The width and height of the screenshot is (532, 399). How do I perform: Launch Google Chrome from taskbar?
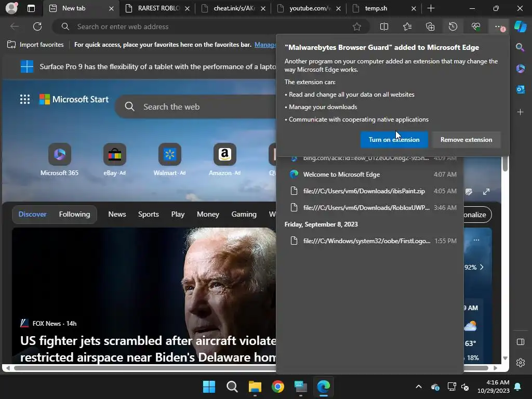click(x=277, y=387)
